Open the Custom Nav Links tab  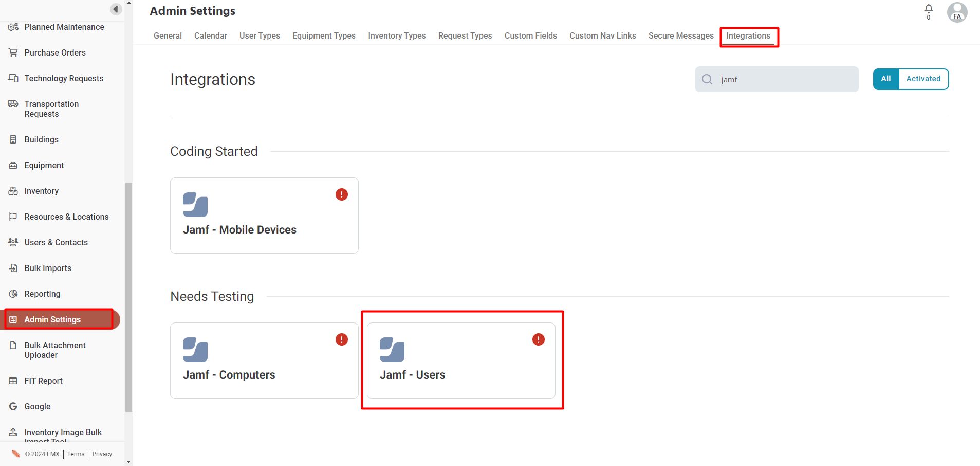click(603, 35)
